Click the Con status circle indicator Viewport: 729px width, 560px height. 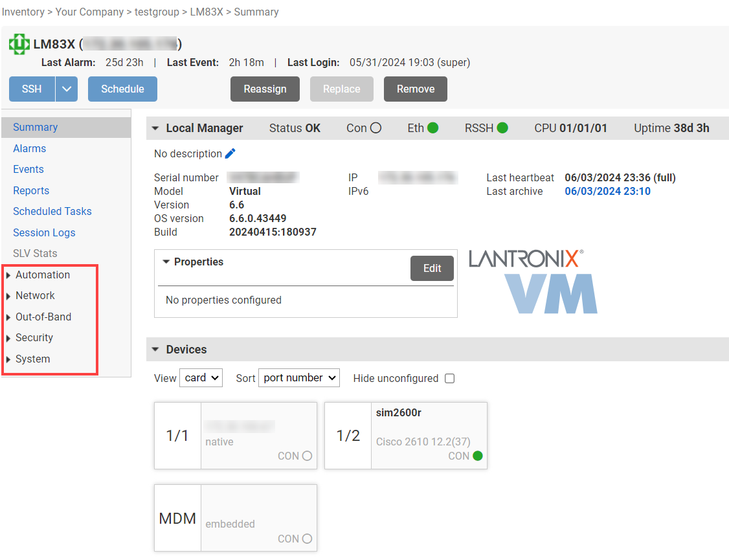pyautogui.click(x=376, y=128)
